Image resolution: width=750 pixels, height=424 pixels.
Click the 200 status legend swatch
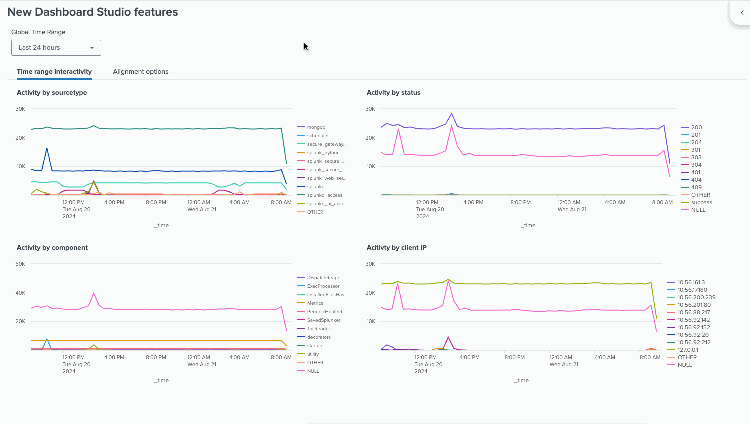click(684, 128)
